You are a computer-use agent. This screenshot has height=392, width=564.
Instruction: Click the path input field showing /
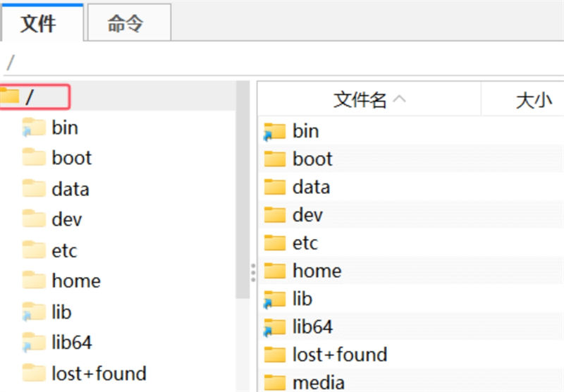coord(282,62)
